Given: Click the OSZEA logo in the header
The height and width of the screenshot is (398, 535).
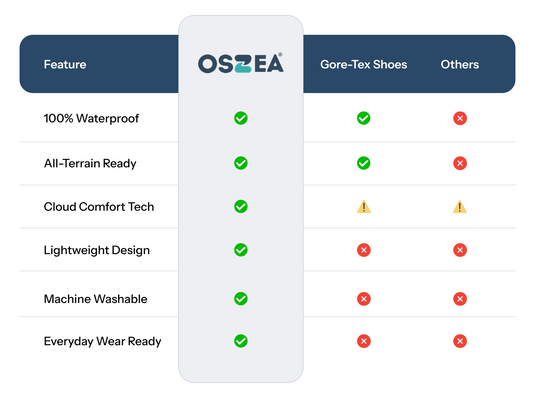Looking at the screenshot, I should (241, 63).
